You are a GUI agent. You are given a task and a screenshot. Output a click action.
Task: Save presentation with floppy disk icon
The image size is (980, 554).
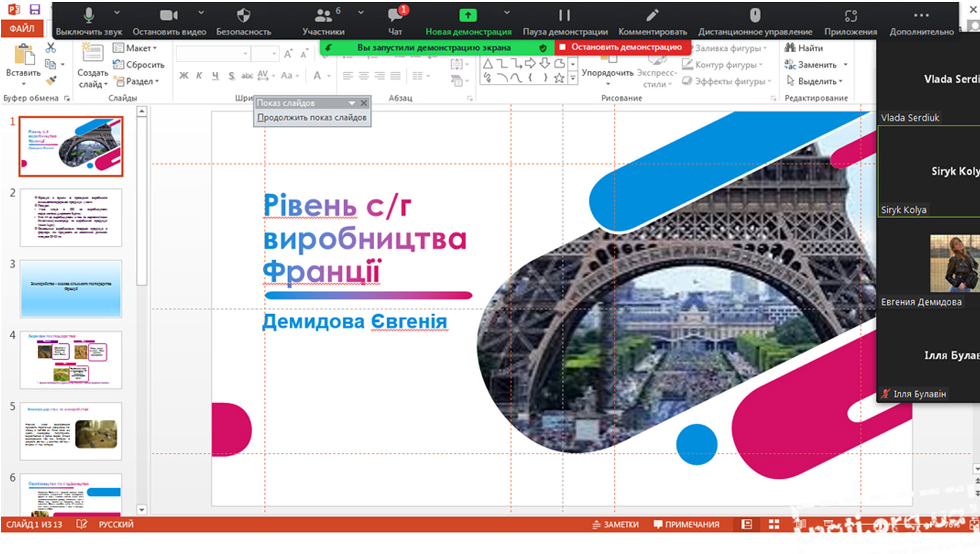point(35,10)
